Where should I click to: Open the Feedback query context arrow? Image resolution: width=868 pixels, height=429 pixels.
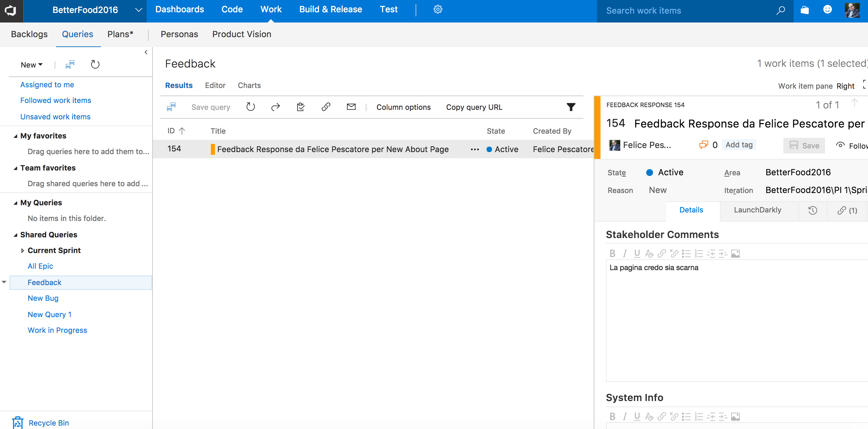(x=4, y=282)
